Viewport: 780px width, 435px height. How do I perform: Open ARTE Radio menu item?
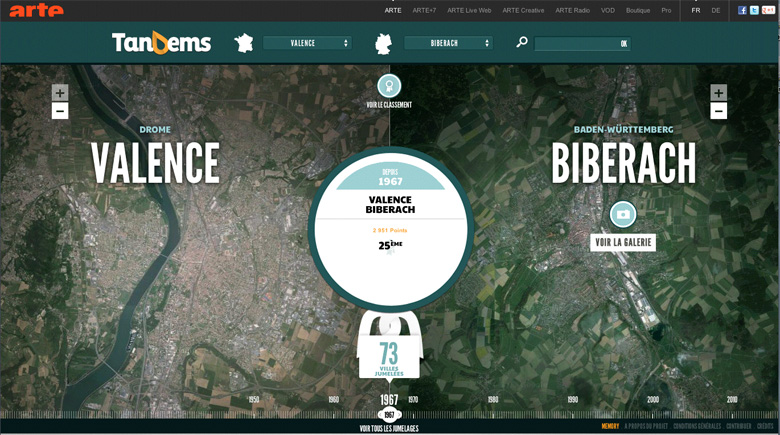point(573,10)
